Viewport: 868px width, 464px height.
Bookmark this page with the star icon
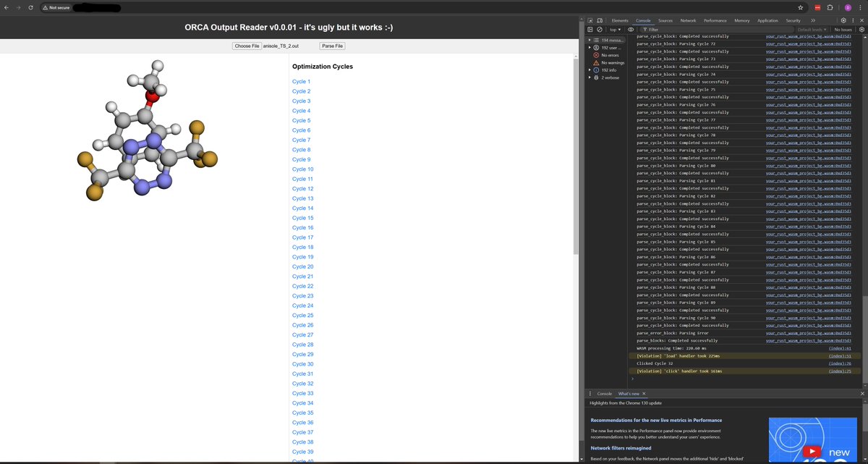click(x=801, y=7)
